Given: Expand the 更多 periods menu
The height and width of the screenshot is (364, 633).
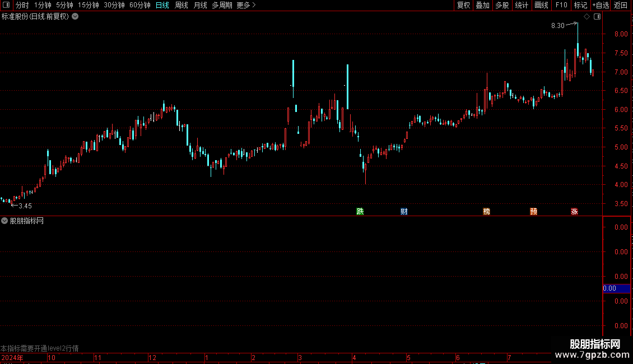Looking at the screenshot, I should tap(246, 5).
